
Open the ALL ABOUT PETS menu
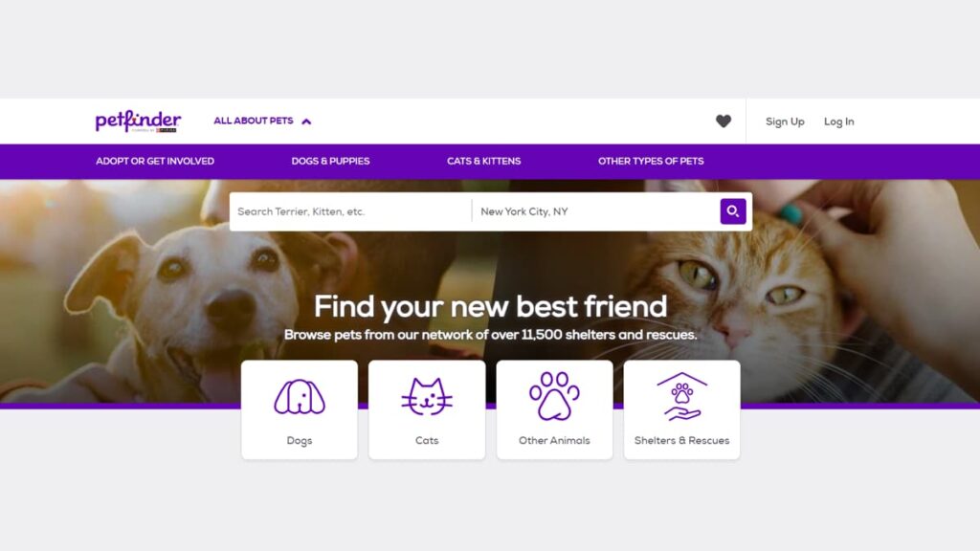pos(253,121)
